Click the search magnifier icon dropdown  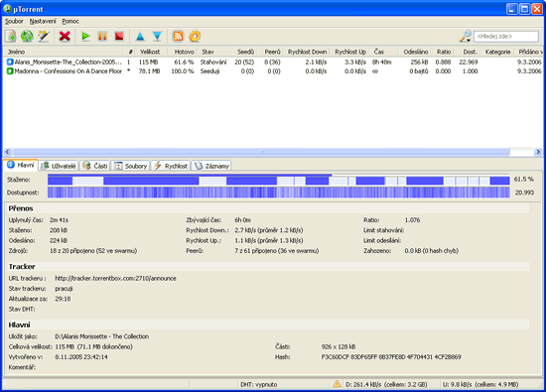(466, 36)
